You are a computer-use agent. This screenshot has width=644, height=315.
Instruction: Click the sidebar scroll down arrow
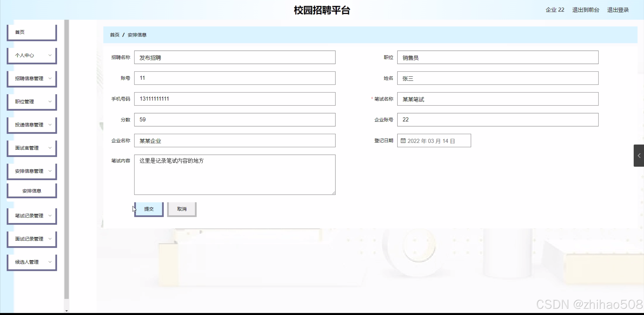coord(66,311)
